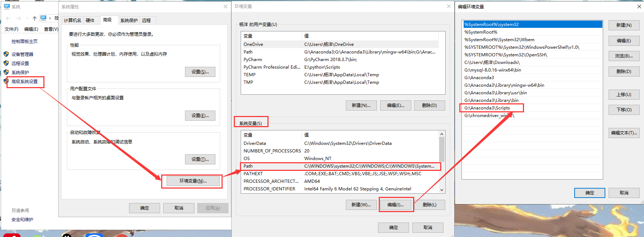The height and width of the screenshot is (237, 644).
Task: Click 上移(U) to move entry up
Action: point(624,95)
